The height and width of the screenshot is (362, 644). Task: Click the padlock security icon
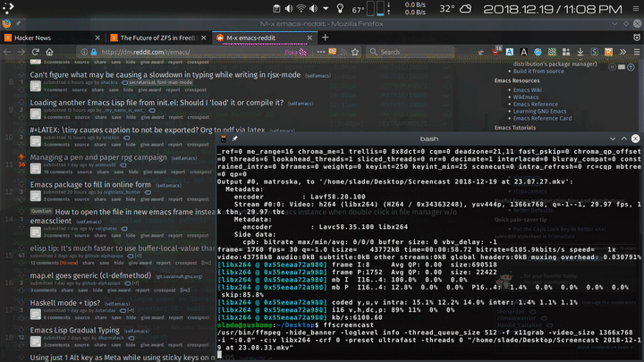coord(94,52)
